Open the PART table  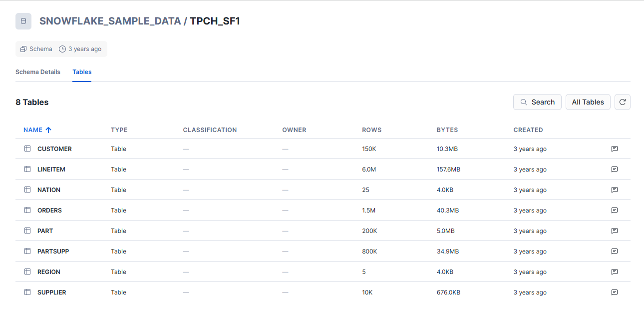click(45, 231)
